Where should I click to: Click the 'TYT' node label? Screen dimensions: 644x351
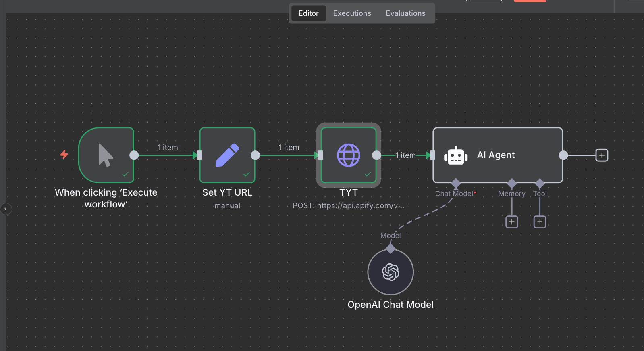click(x=349, y=192)
